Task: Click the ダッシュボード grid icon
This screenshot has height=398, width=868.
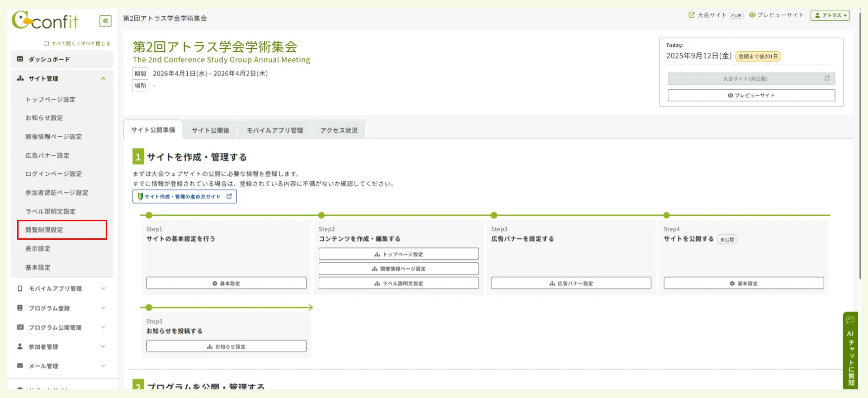Action: click(20, 59)
